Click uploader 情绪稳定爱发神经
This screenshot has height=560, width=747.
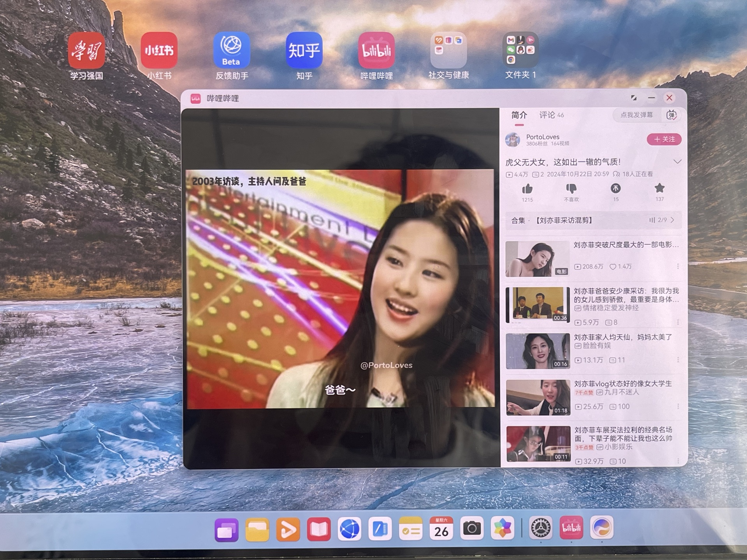610,308
